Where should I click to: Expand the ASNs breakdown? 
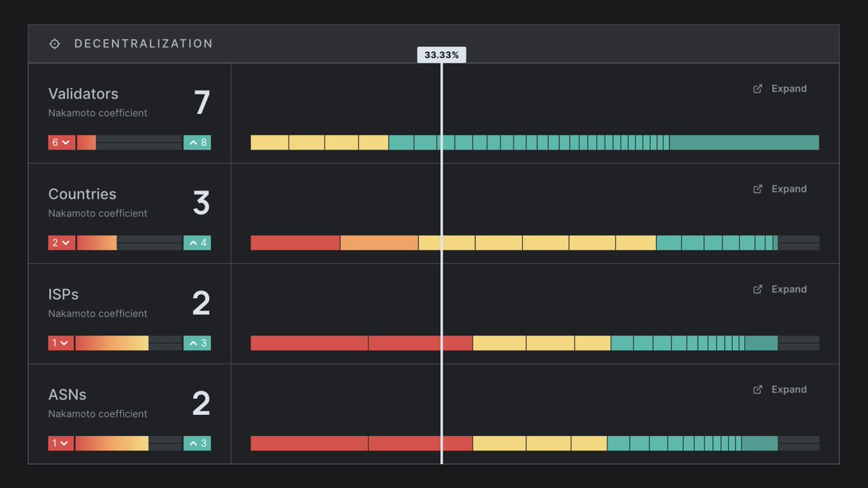click(780, 390)
